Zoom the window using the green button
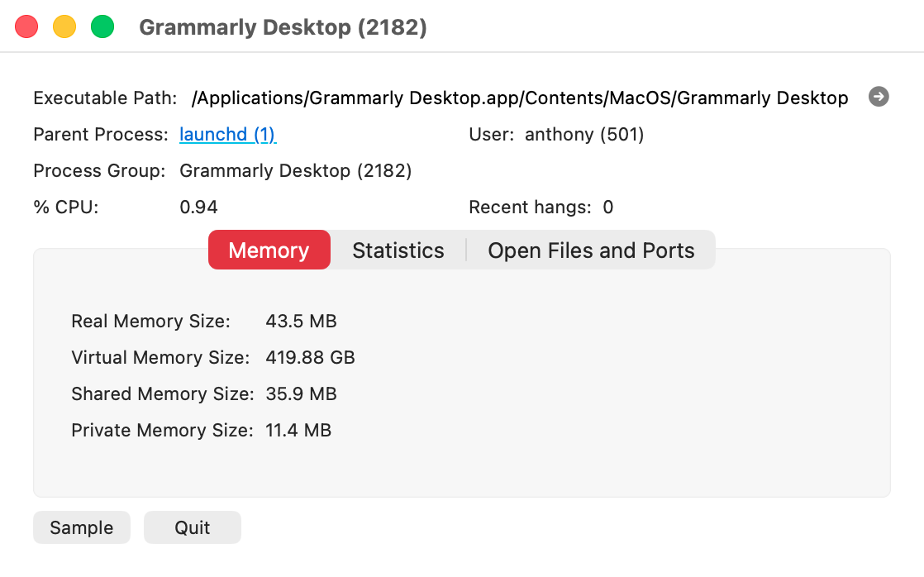The height and width of the screenshot is (577, 924). [101, 26]
